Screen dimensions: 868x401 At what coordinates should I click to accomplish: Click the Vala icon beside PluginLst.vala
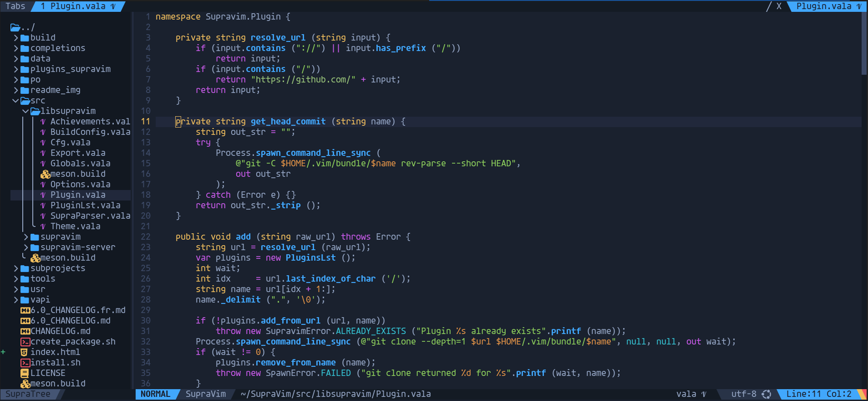tap(43, 206)
